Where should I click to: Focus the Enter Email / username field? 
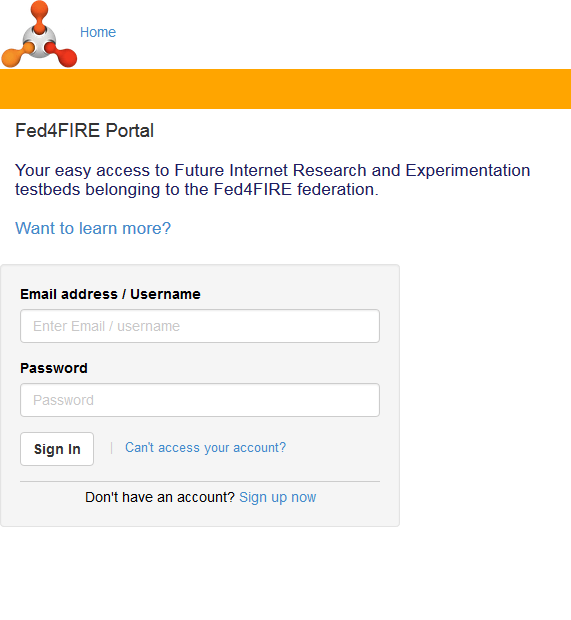click(200, 326)
